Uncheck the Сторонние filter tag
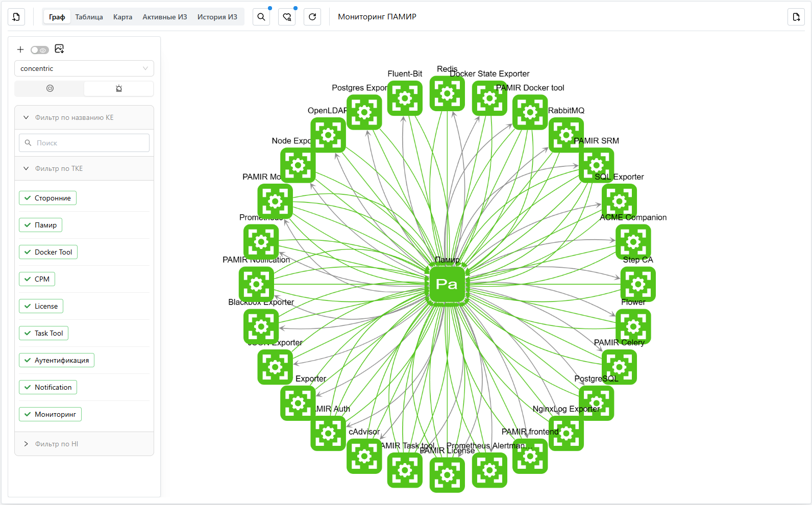Image resolution: width=812 pixels, height=505 pixels. tap(47, 198)
